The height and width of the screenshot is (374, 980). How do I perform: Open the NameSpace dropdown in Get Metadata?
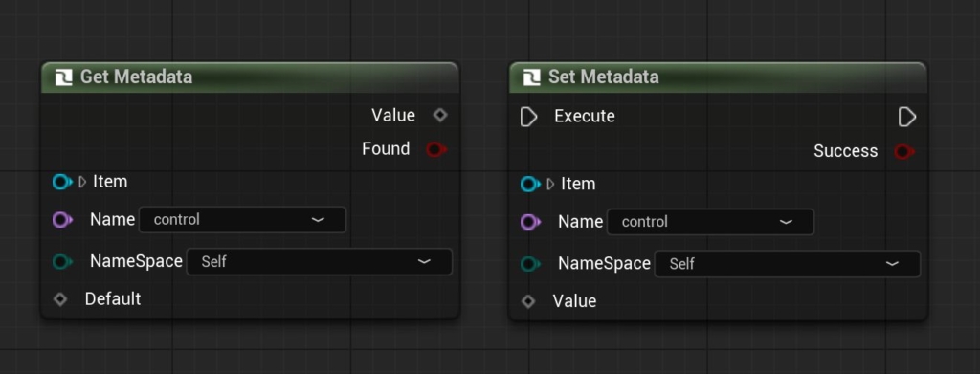tap(320, 262)
